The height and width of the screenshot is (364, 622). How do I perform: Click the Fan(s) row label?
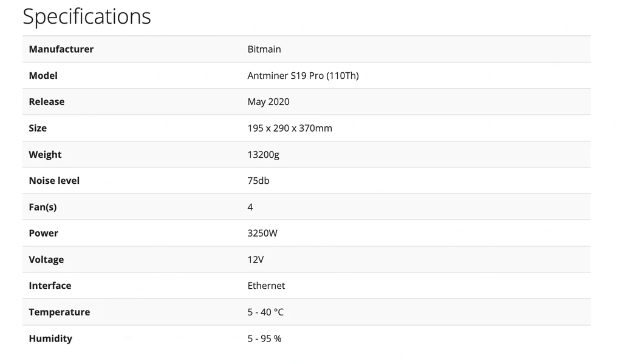tap(43, 207)
